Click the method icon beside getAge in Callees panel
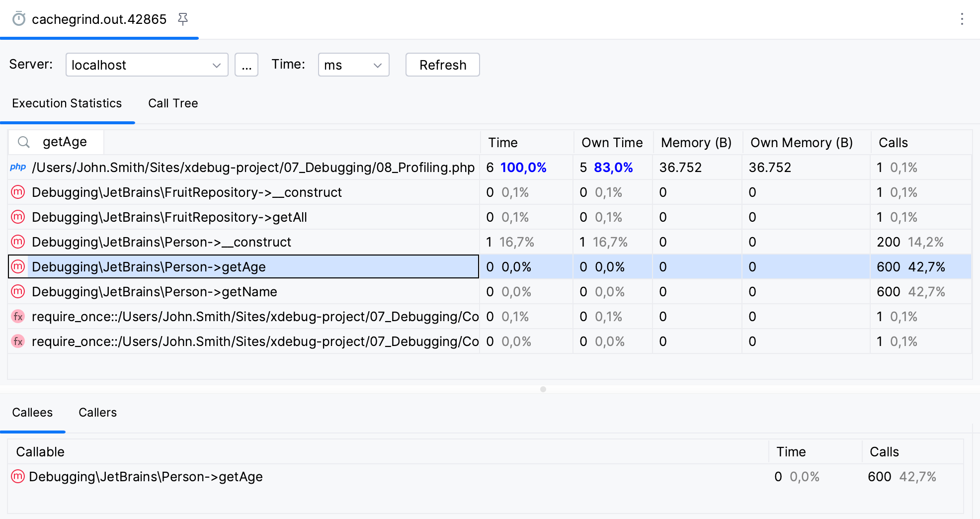 pos(18,476)
